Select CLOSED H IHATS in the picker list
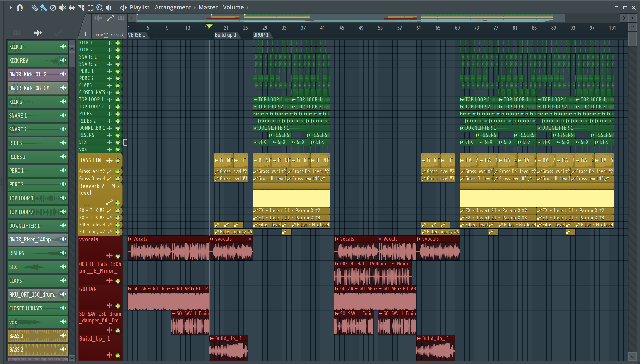 [38, 308]
